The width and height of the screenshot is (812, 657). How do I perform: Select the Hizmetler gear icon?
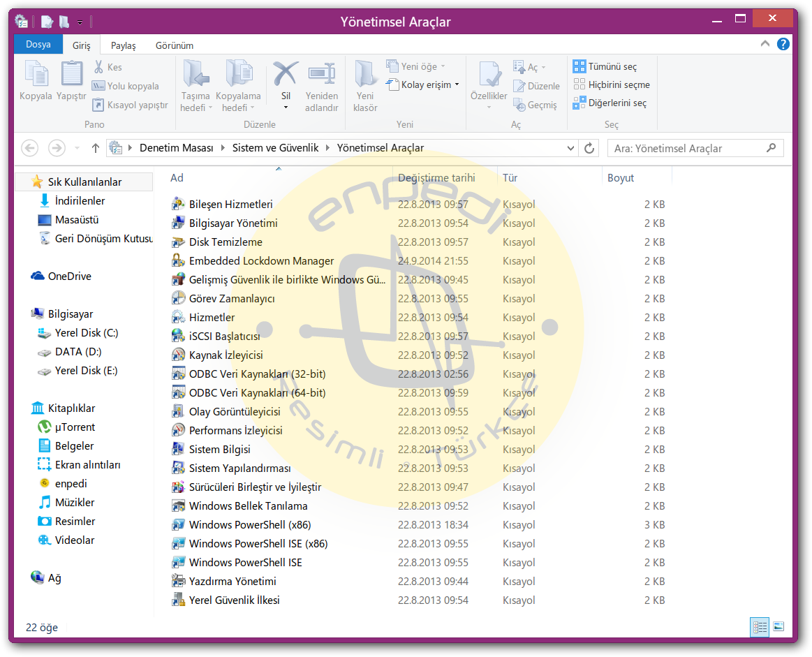coord(178,317)
